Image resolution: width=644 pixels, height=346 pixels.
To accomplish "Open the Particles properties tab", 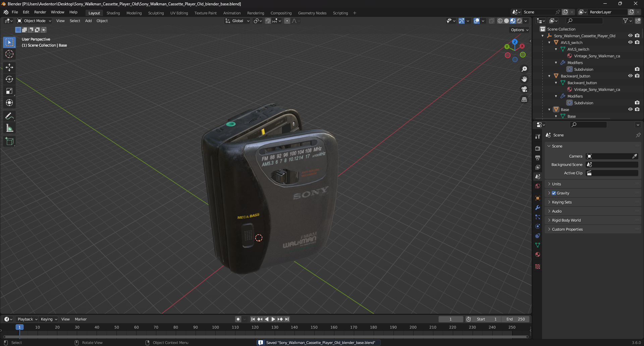I will coord(538,217).
